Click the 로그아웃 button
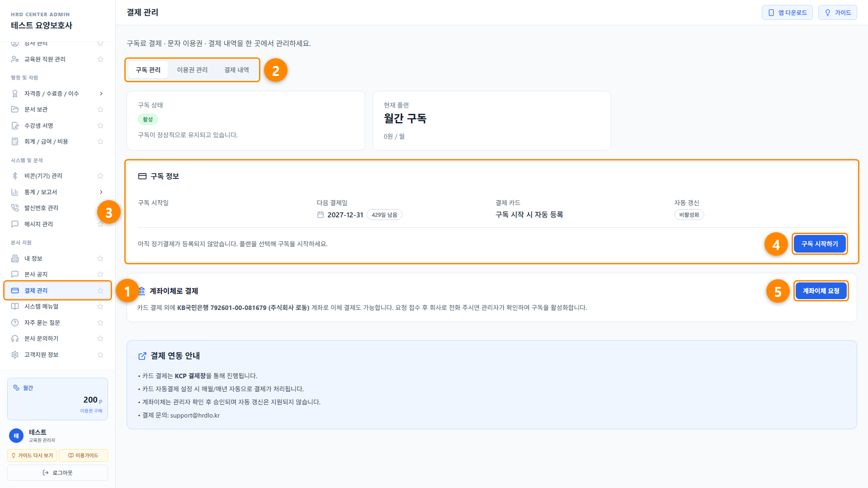The height and width of the screenshot is (488, 868). tap(57, 473)
